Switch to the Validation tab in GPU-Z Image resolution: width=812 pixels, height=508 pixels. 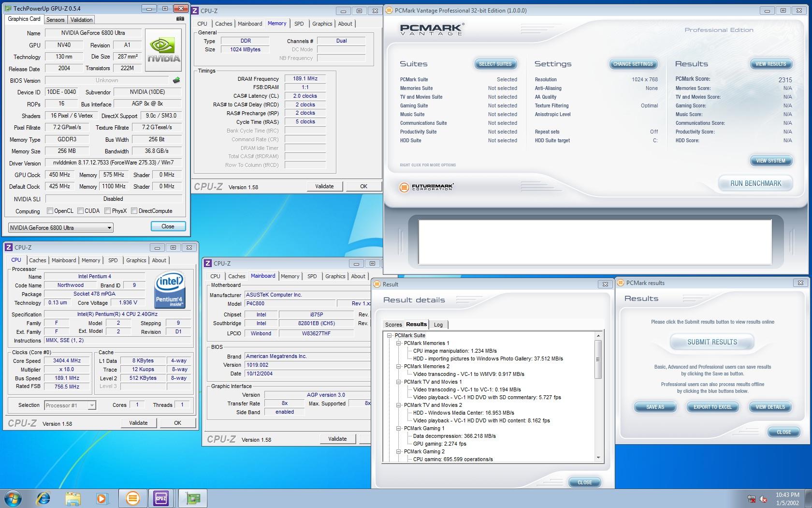(x=81, y=20)
